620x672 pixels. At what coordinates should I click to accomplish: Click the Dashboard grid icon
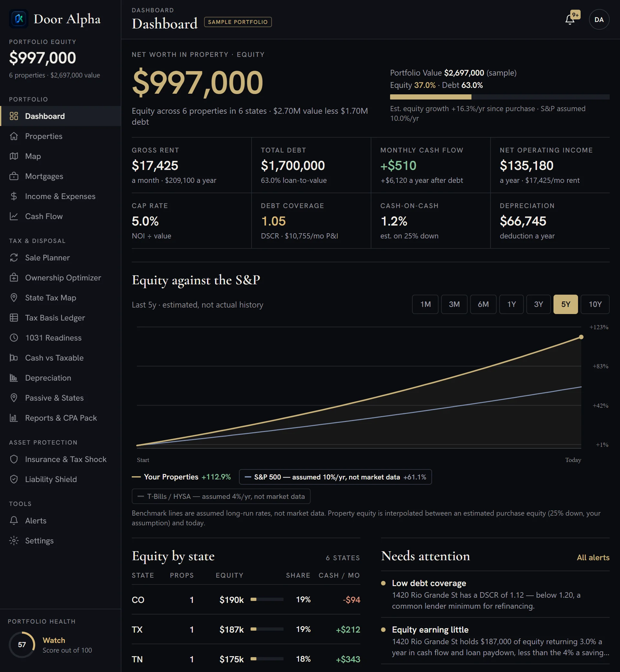[14, 116]
